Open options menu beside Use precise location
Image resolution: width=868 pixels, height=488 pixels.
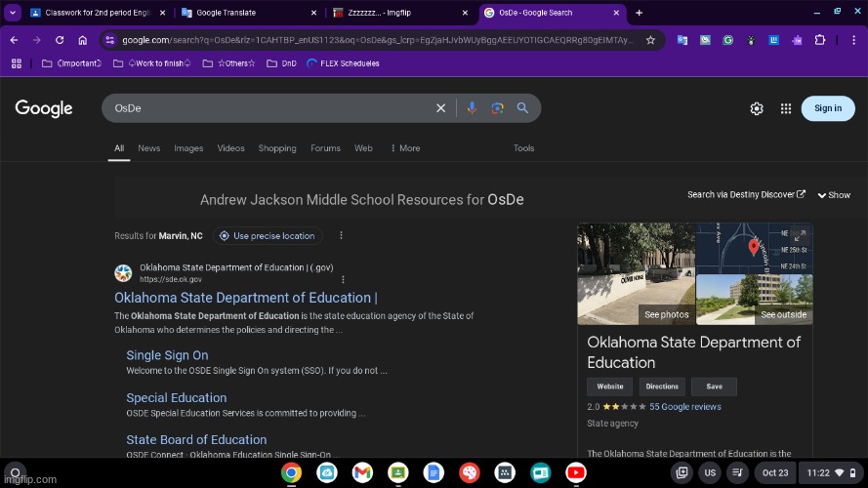point(341,236)
